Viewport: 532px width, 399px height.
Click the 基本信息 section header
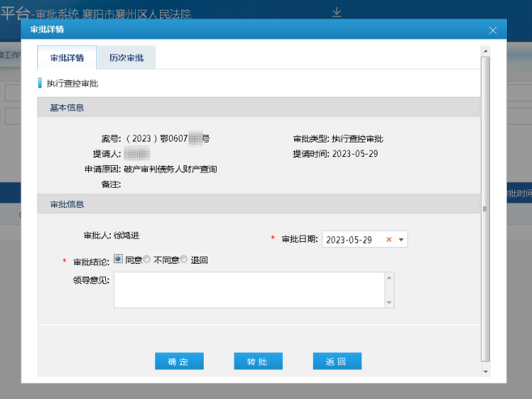(259, 108)
